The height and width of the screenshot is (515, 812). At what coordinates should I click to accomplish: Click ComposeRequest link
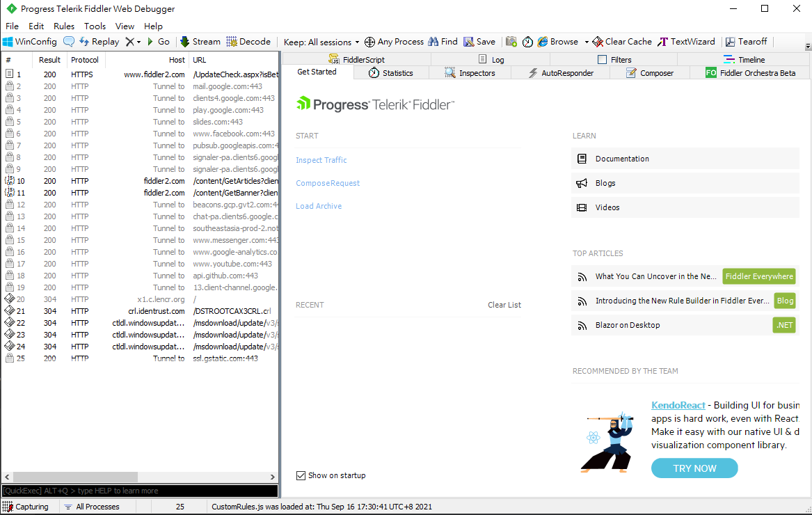[x=327, y=183]
